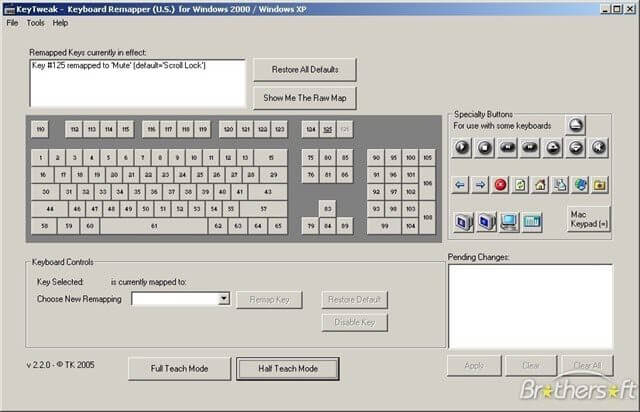
Task: Select keyboard key 110 in top row
Action: (x=40, y=129)
